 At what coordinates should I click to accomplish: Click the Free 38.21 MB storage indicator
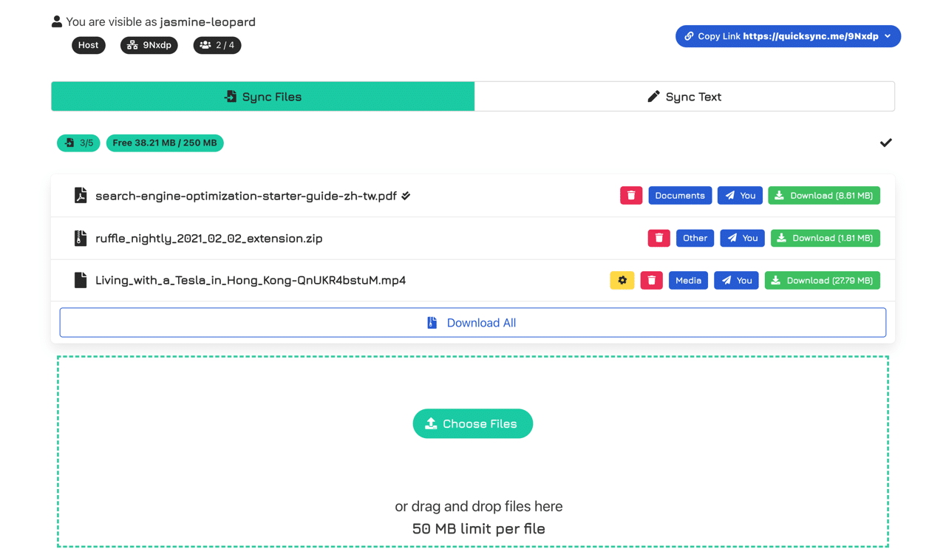pyautogui.click(x=164, y=143)
